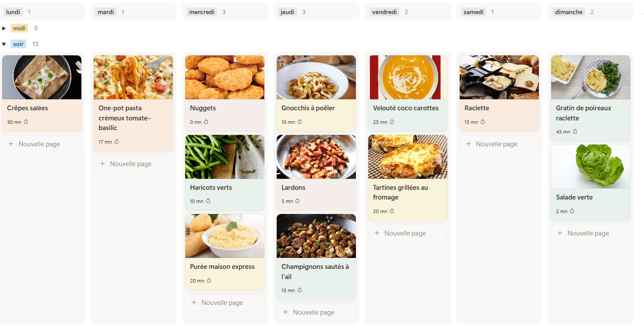Click the plus icon in the samedi column
Viewport: 644px width, 330px height.
point(468,144)
